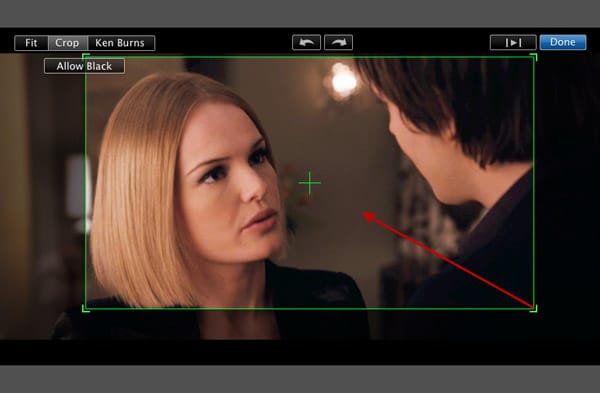This screenshot has width=600, height=393.
Task: Click the black letterbox bar below the video
Action: point(300,352)
